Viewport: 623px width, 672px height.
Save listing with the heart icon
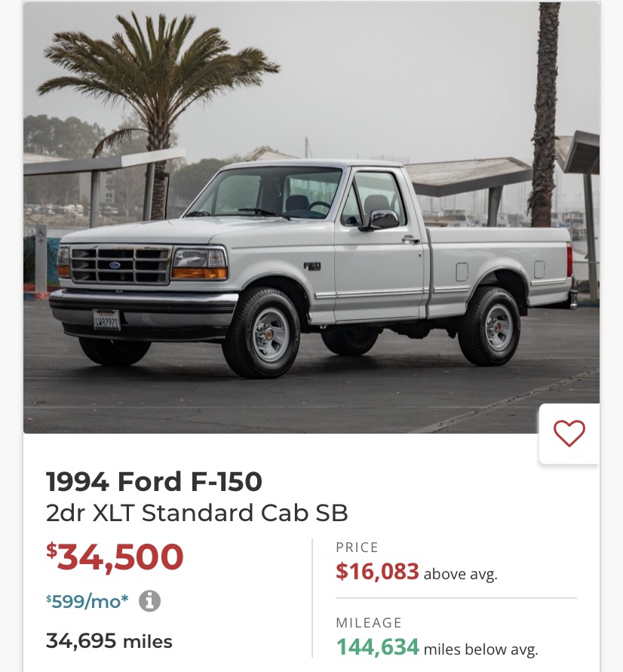point(569,433)
